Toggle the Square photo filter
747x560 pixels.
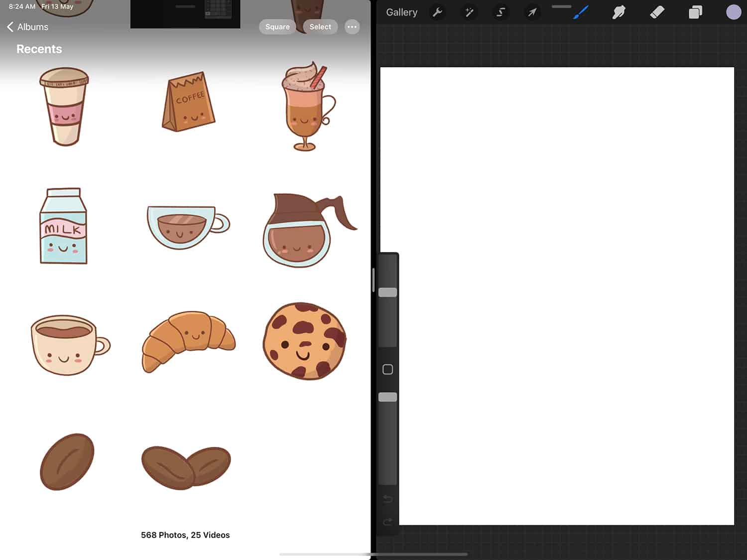click(277, 27)
